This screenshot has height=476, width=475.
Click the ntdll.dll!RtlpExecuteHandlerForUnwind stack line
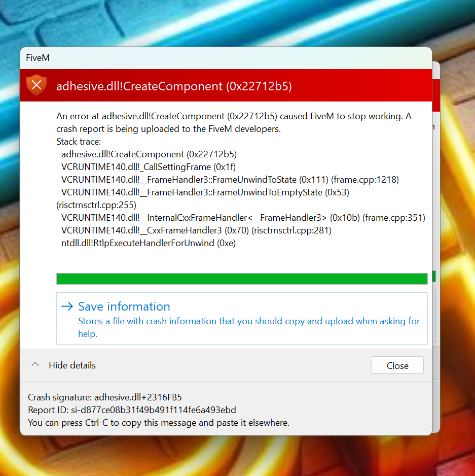(x=149, y=243)
